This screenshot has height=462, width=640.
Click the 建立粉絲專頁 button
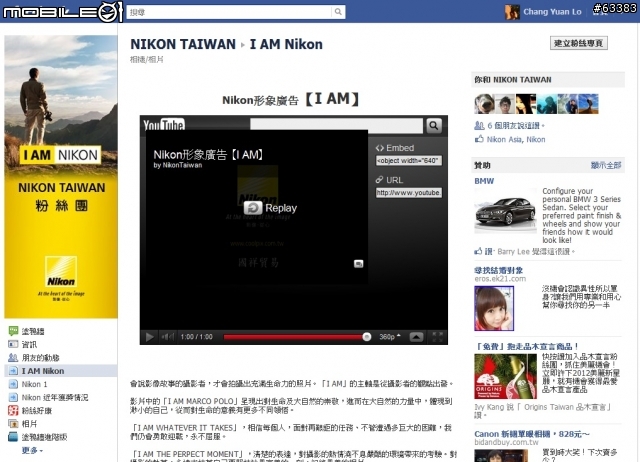tap(578, 43)
